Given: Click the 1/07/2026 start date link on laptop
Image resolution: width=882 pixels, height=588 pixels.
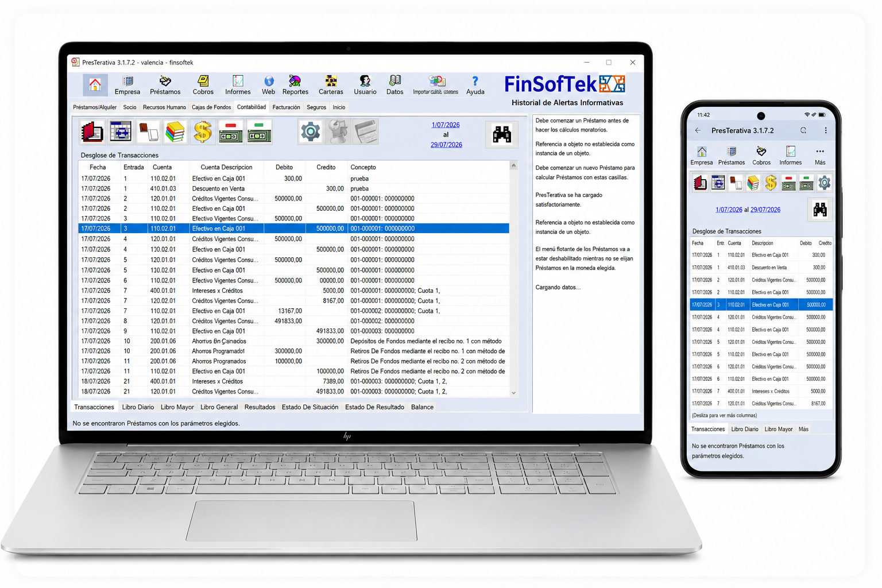Looking at the screenshot, I should [x=446, y=125].
